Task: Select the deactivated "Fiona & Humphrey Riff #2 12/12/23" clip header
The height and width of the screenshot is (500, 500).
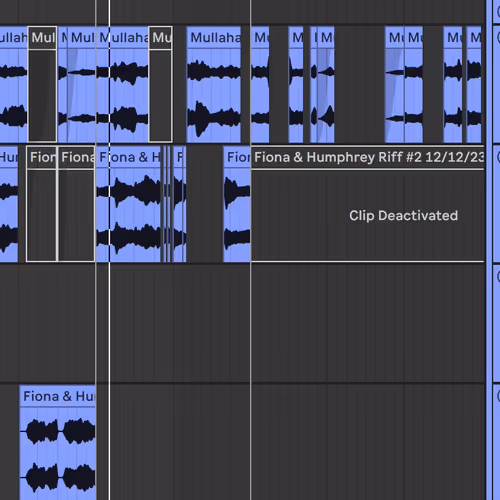Action: [368, 157]
